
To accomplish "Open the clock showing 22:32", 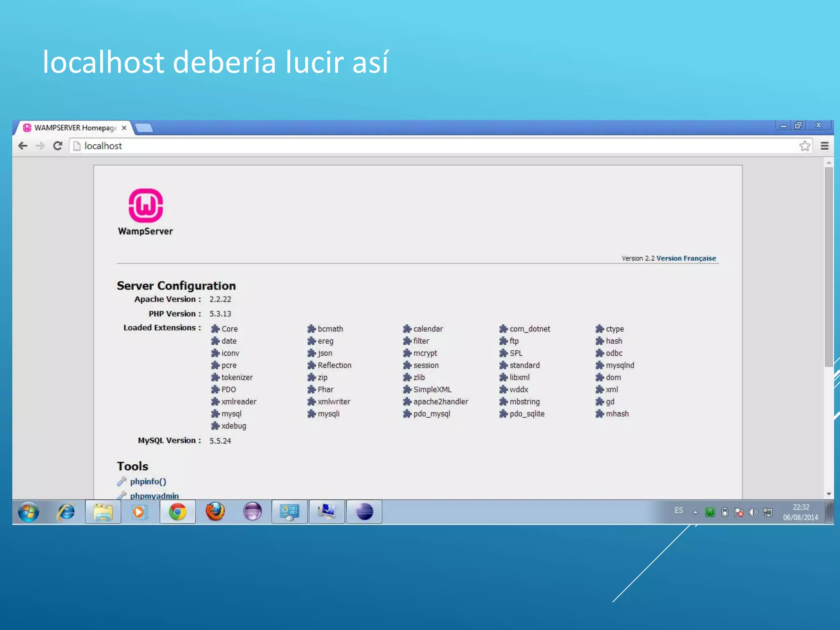I will (x=800, y=512).
